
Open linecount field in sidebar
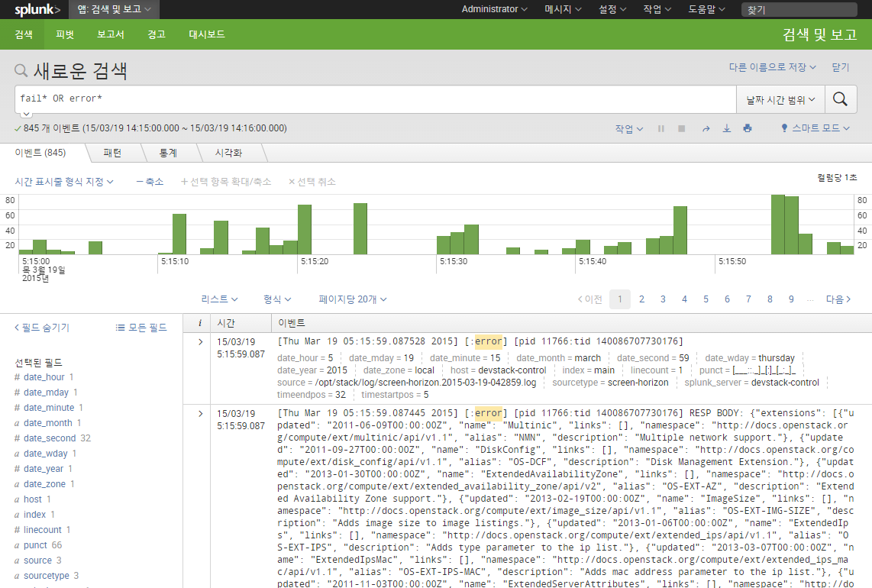(42, 530)
